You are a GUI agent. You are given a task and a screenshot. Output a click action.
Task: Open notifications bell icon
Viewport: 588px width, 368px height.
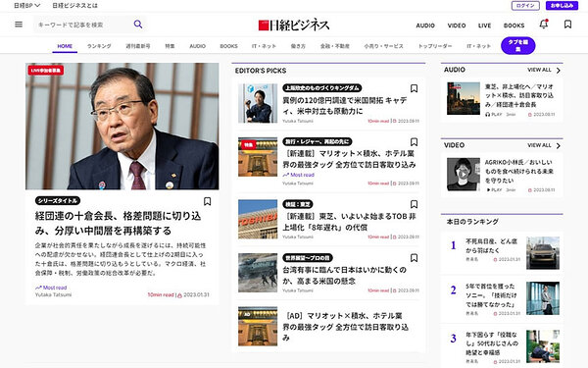[543, 25]
